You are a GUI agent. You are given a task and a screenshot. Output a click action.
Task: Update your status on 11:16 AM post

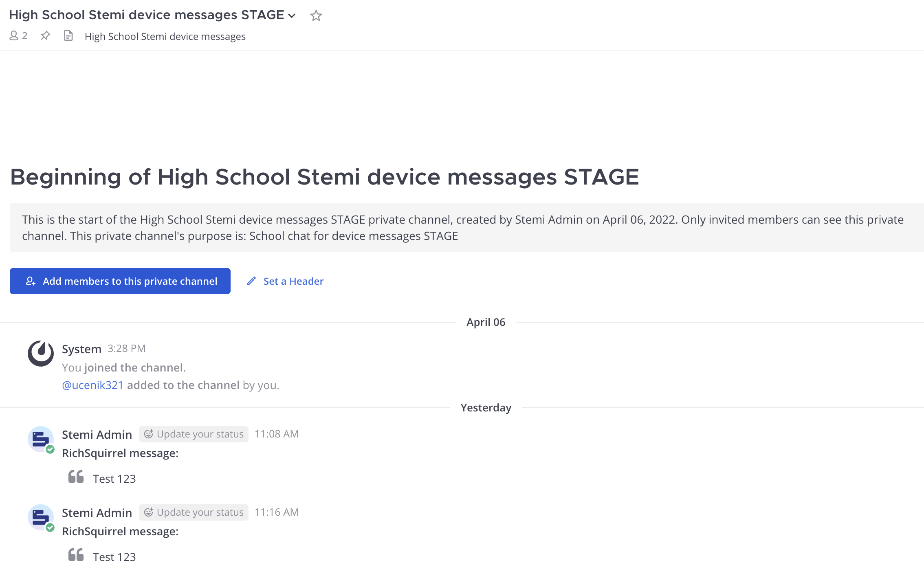tap(194, 512)
